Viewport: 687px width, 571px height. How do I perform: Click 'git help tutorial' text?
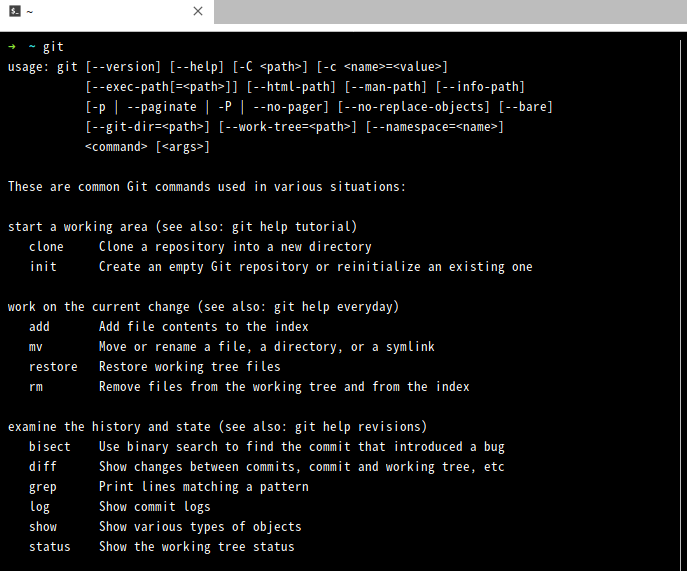click(291, 227)
